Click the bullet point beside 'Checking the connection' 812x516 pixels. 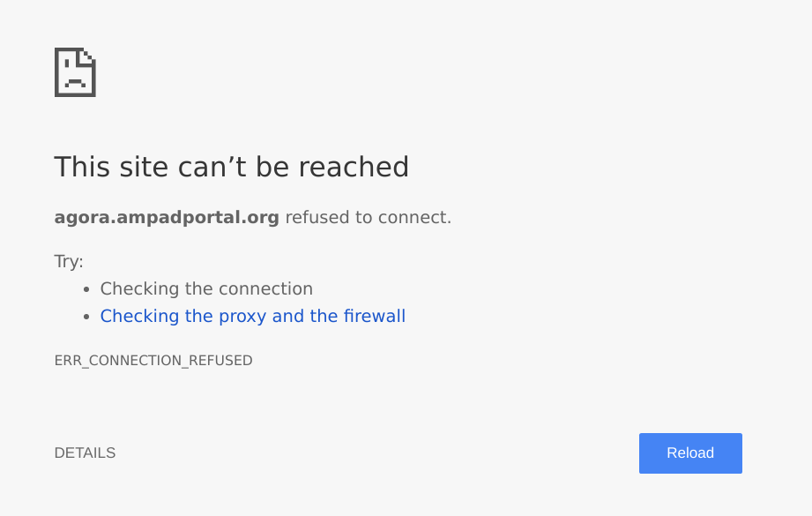click(86, 288)
